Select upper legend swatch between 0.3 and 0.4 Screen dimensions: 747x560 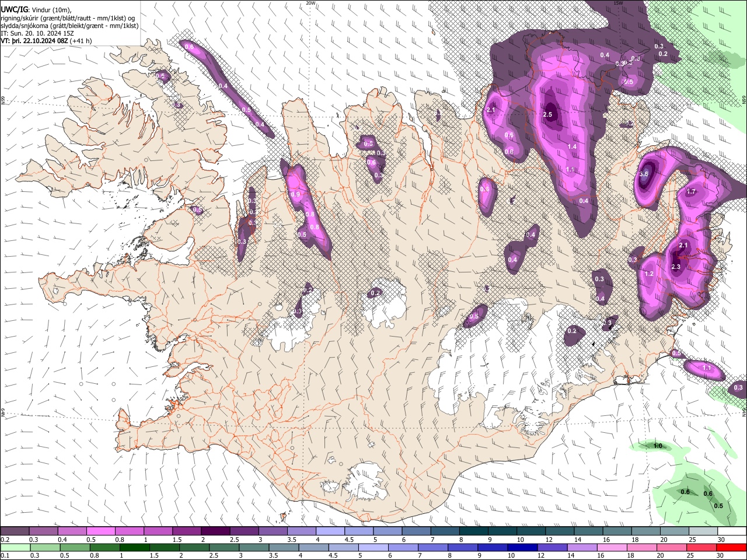pos(44,531)
